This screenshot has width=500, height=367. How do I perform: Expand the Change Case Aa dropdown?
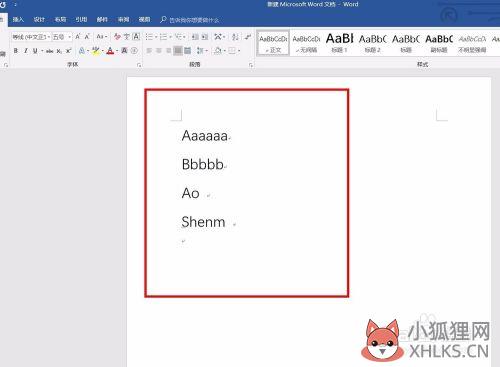[x=102, y=36]
